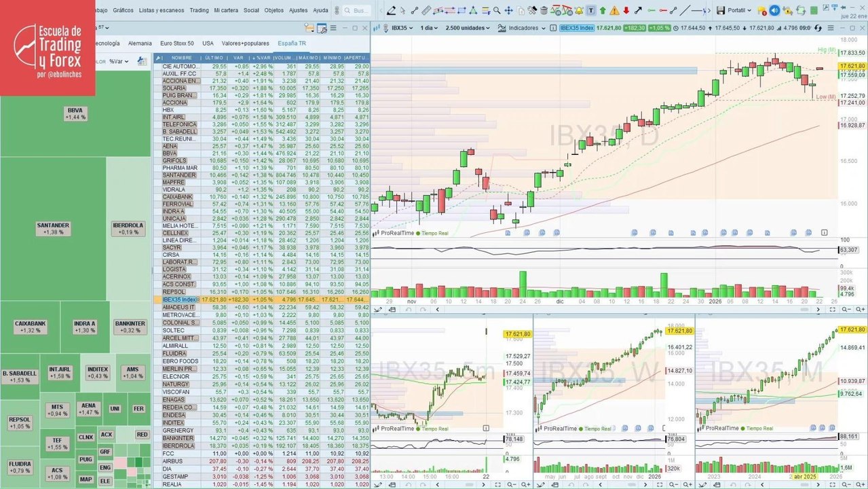Screen dimensions: 868x489
Task: Click the BBVA heatmap tile
Action: pyautogui.click(x=75, y=113)
